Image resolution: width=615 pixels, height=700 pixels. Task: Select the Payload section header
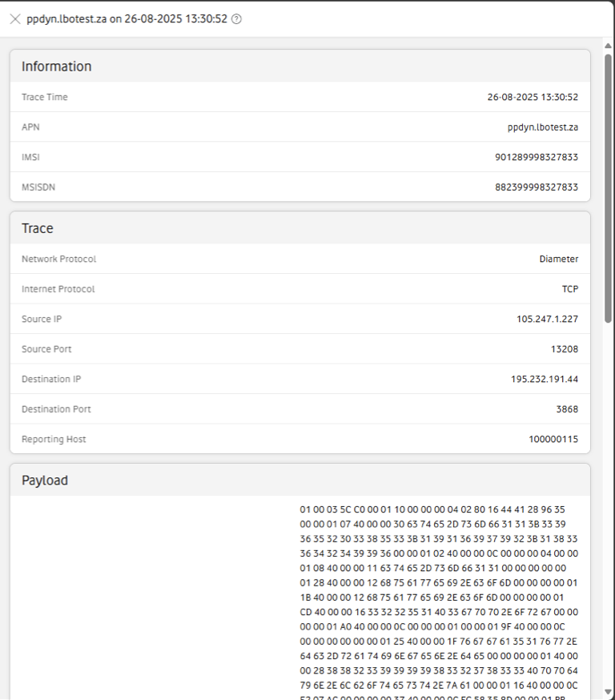pos(45,481)
